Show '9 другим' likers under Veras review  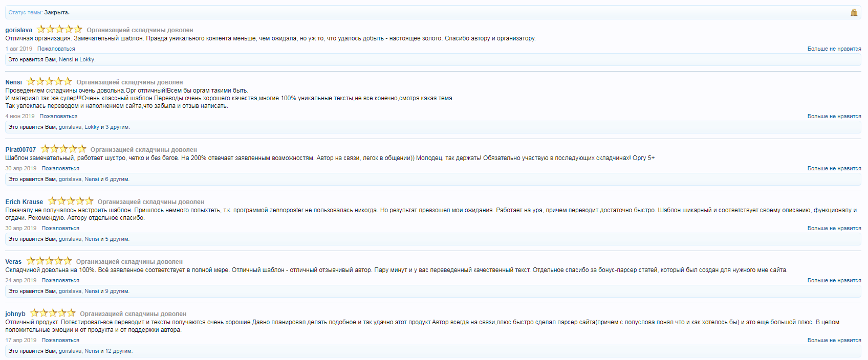(117, 291)
